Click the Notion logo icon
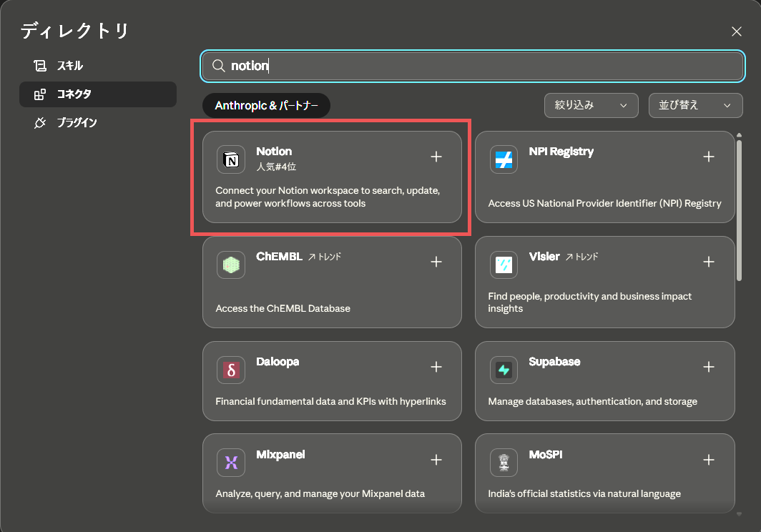 (231, 159)
